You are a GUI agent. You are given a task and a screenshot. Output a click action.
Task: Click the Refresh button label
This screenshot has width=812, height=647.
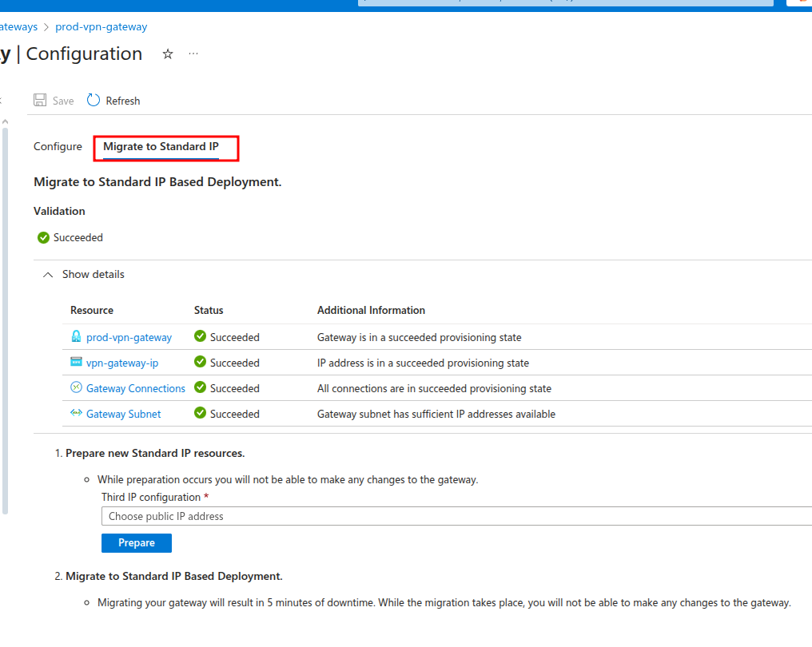tap(123, 101)
